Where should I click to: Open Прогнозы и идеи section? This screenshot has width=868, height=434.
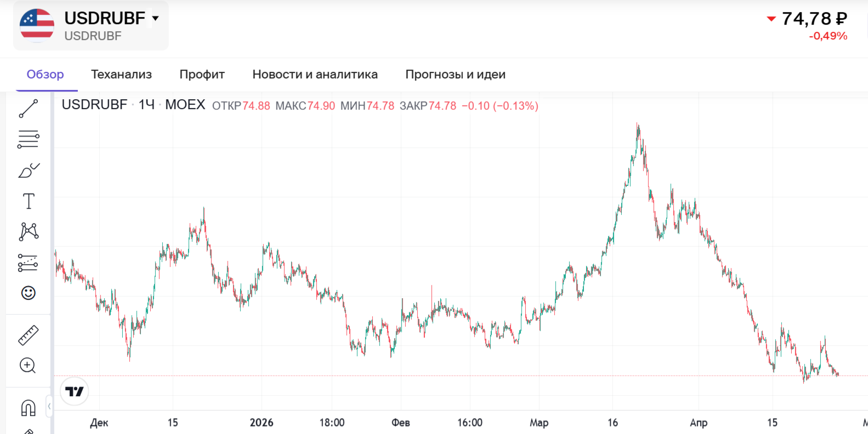tap(455, 75)
